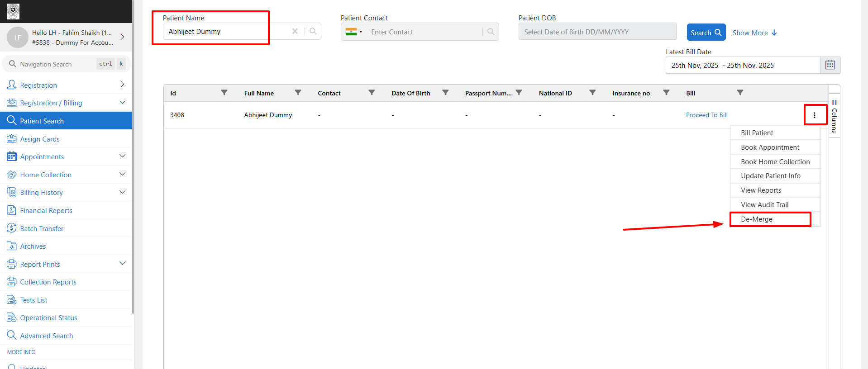
Task: Open Advanced Search in the sidebar
Action: tap(66, 336)
